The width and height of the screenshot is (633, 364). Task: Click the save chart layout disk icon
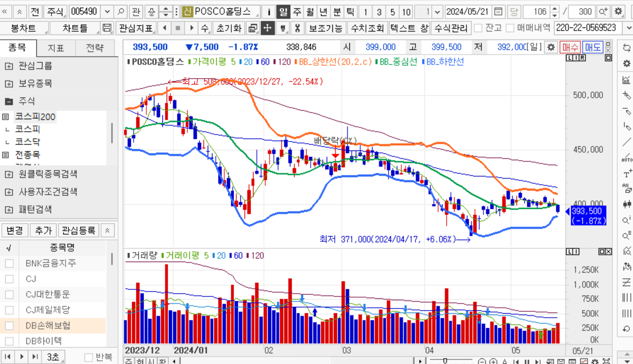coord(107,28)
